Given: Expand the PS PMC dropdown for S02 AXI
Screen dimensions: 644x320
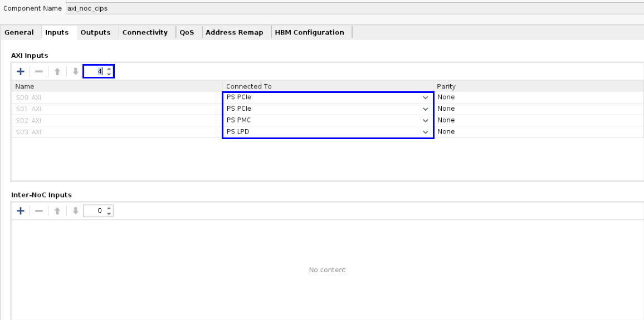Looking at the screenshot, I should 426,121.
